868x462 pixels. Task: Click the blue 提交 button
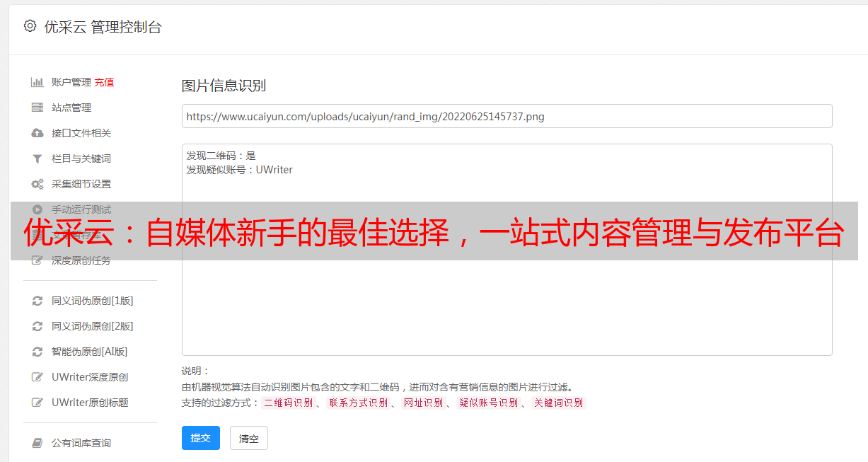click(201, 438)
